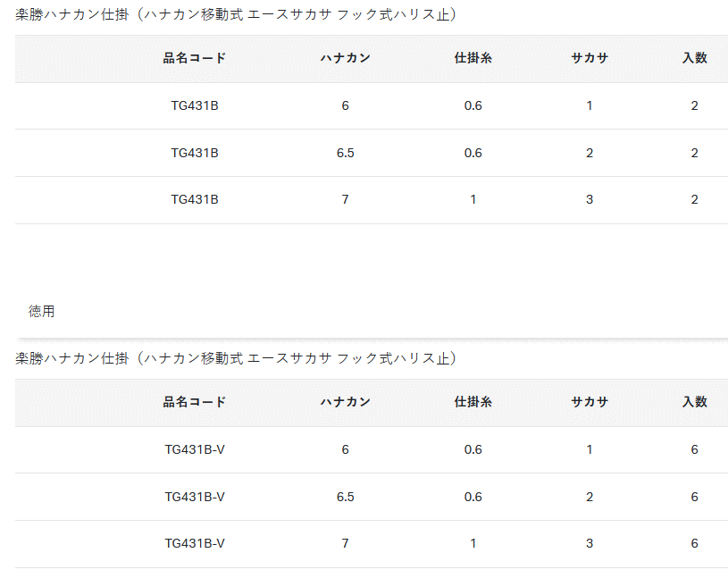Image resolution: width=728 pixels, height=578 pixels.
Task: Click 入数 header in TG431B table
Action: click(x=694, y=58)
